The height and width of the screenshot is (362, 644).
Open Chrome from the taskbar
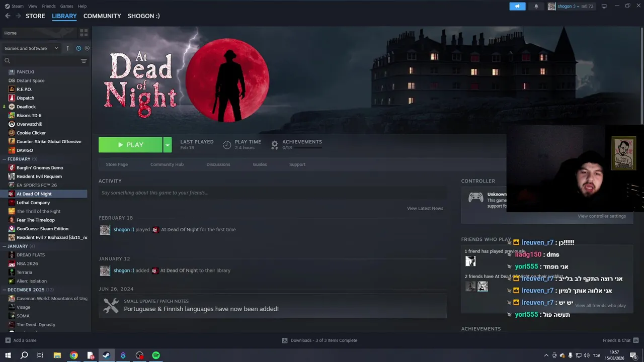(x=74, y=355)
